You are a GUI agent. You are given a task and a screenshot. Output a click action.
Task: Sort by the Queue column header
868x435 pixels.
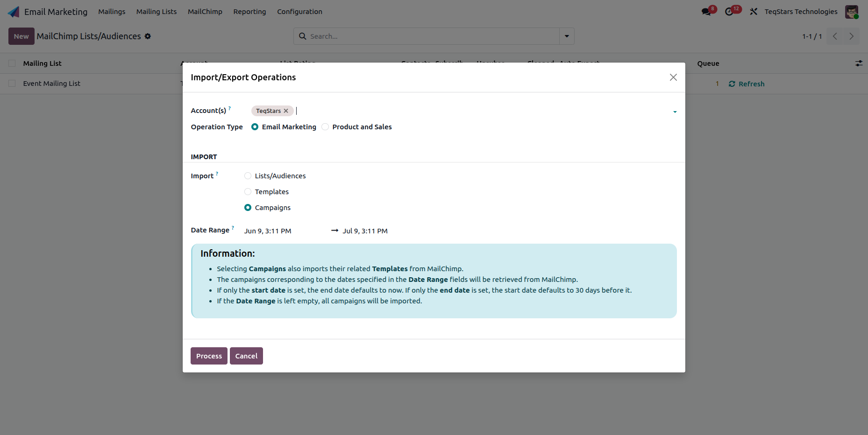[708, 63]
